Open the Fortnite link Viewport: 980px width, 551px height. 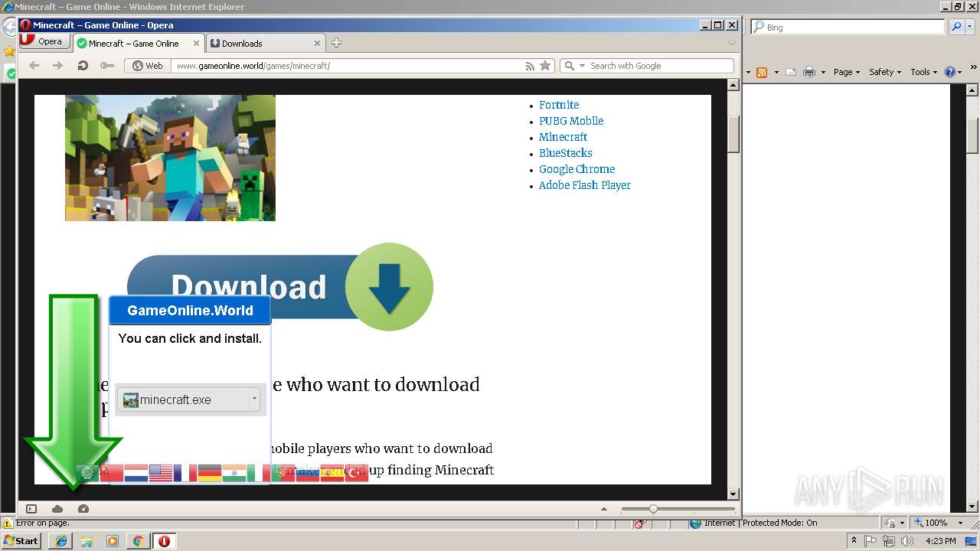pos(559,105)
